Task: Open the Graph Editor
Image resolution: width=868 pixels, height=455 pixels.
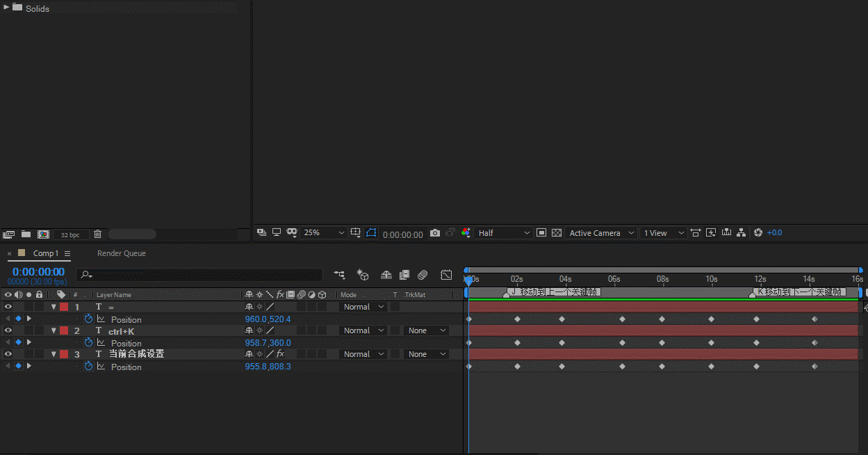Action: pos(446,275)
